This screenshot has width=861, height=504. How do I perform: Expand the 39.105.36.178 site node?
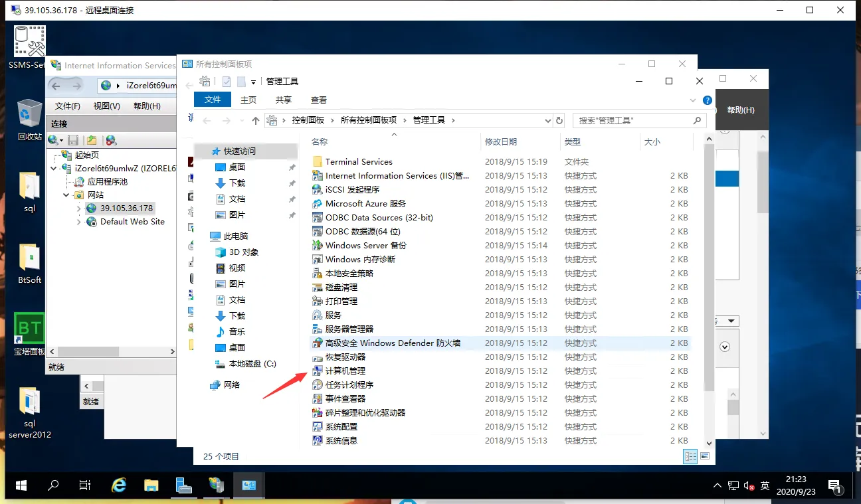click(79, 209)
